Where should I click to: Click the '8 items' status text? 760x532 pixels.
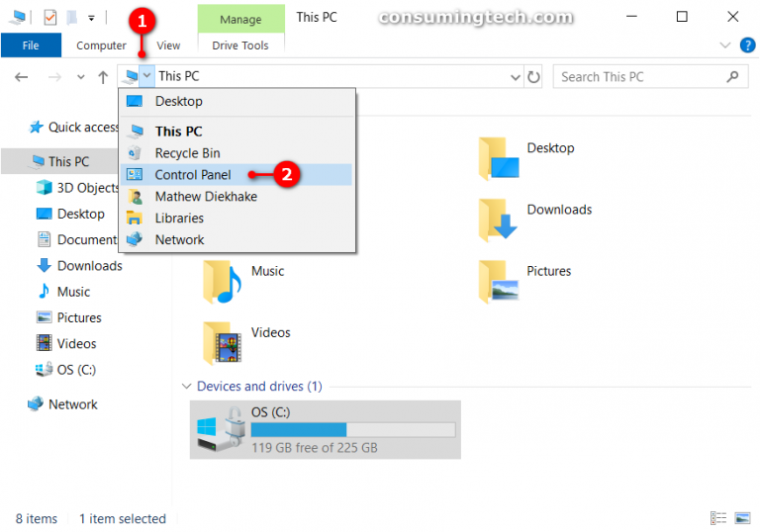37,519
